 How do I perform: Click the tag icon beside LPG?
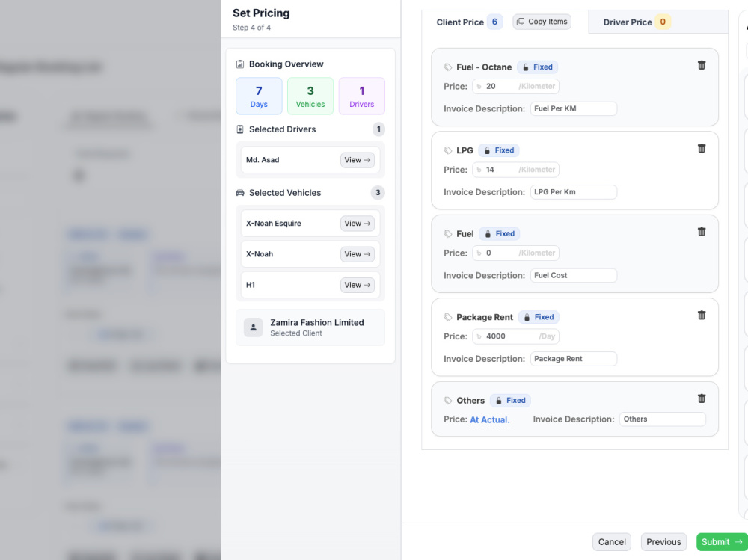click(x=447, y=151)
